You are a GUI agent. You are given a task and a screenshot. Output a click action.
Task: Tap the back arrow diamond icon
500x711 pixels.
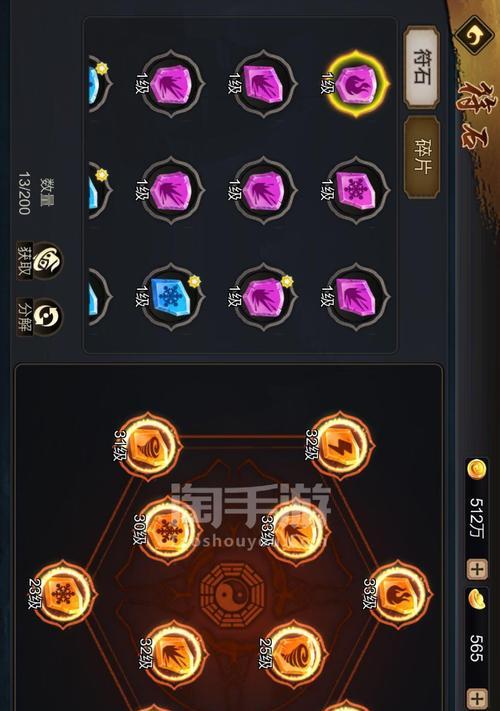[474, 35]
